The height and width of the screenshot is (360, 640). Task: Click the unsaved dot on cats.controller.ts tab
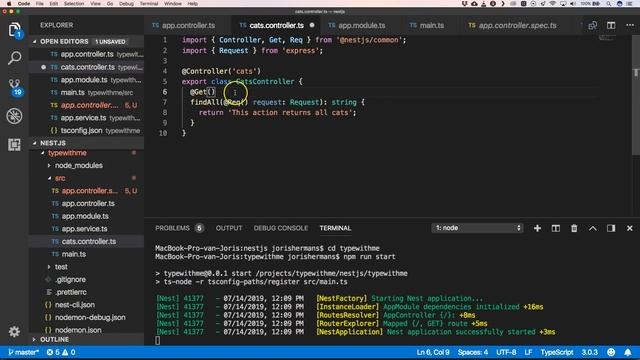click(x=312, y=25)
